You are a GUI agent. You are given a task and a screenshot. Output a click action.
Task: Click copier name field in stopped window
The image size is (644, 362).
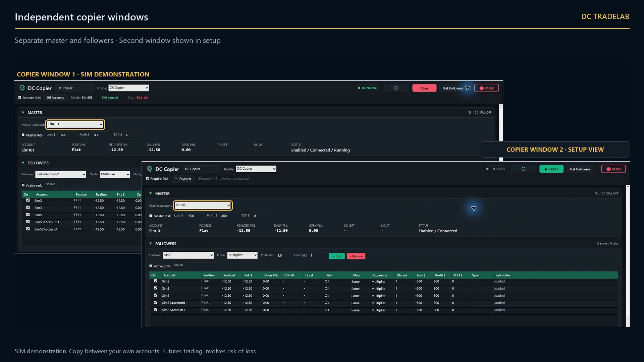click(202, 169)
